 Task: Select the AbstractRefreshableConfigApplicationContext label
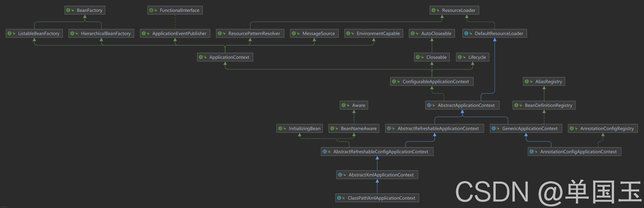coord(381,152)
